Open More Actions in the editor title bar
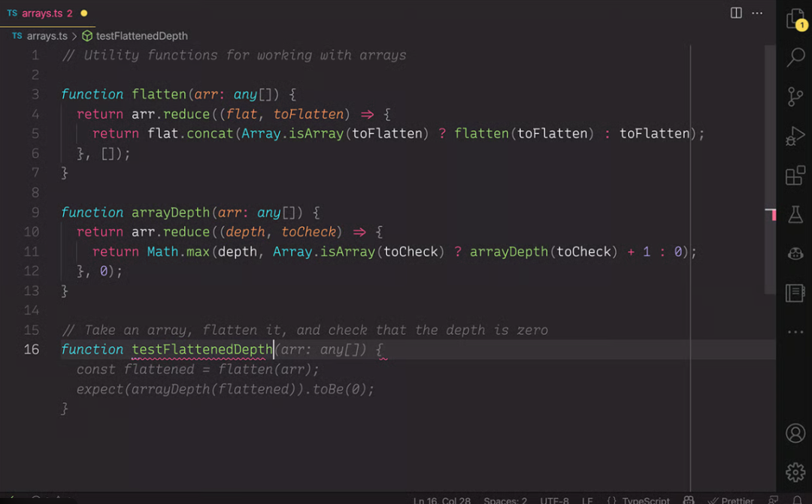Image resolution: width=812 pixels, height=504 pixels. pyautogui.click(x=757, y=13)
